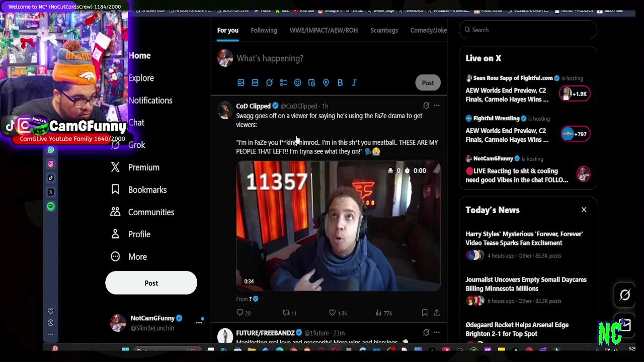Open +1.9K listeners badge on first live
Image resolution: width=644 pixels, height=362 pixels.
pyautogui.click(x=574, y=94)
